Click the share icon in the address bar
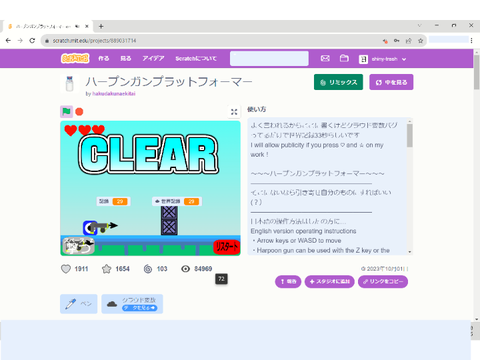The image size is (480, 360). (408, 41)
